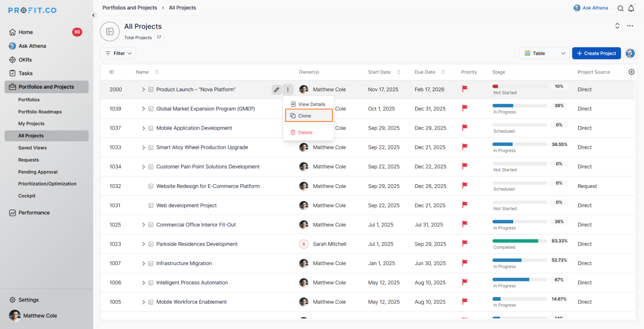Open Saved Views in the sidebar
This screenshot has width=644, height=329.
(x=33, y=148)
